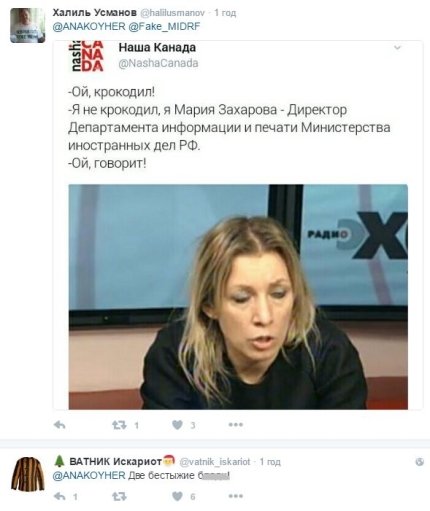Like Халиль Усманов's tweet with heart
Viewport: 430px width, 511px height.
point(177,425)
